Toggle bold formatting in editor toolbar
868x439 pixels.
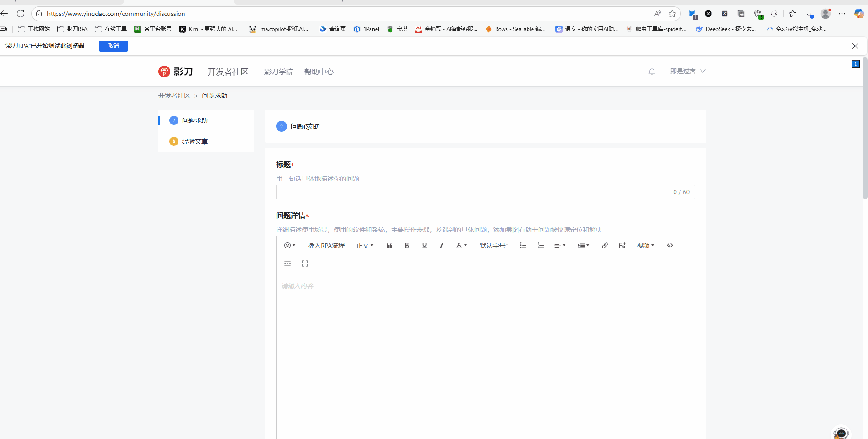[x=407, y=245]
